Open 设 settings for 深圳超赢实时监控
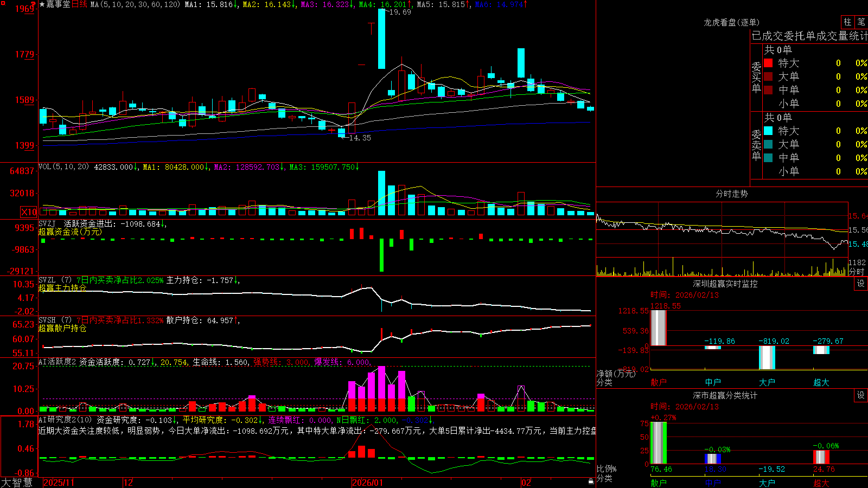This screenshot has width=868, height=488. coord(861,284)
